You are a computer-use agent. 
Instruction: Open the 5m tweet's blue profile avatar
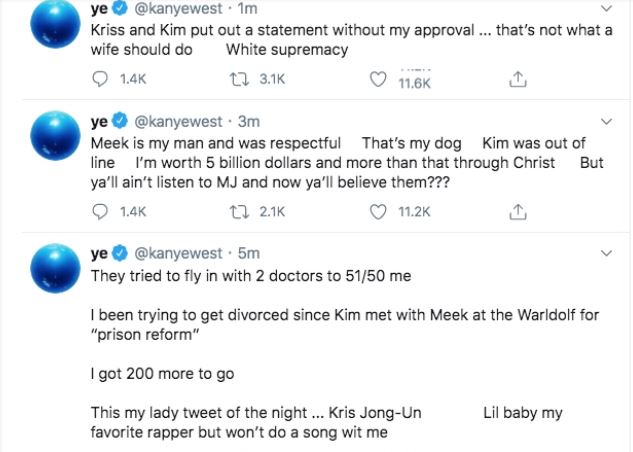coord(55,268)
